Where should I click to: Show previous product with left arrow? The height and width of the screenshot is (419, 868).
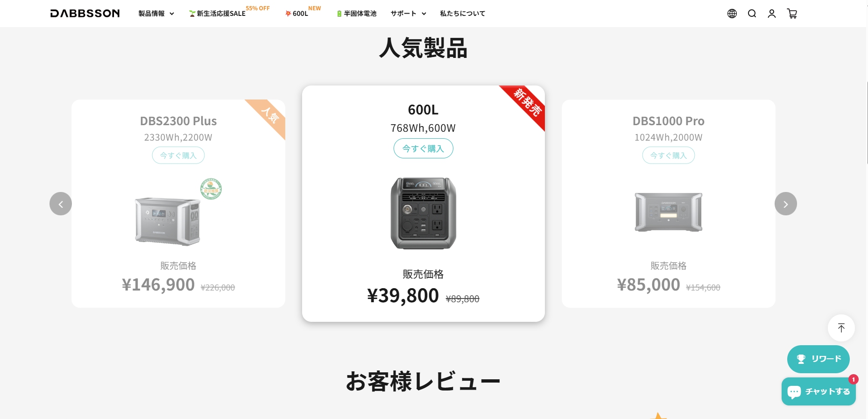(61, 204)
